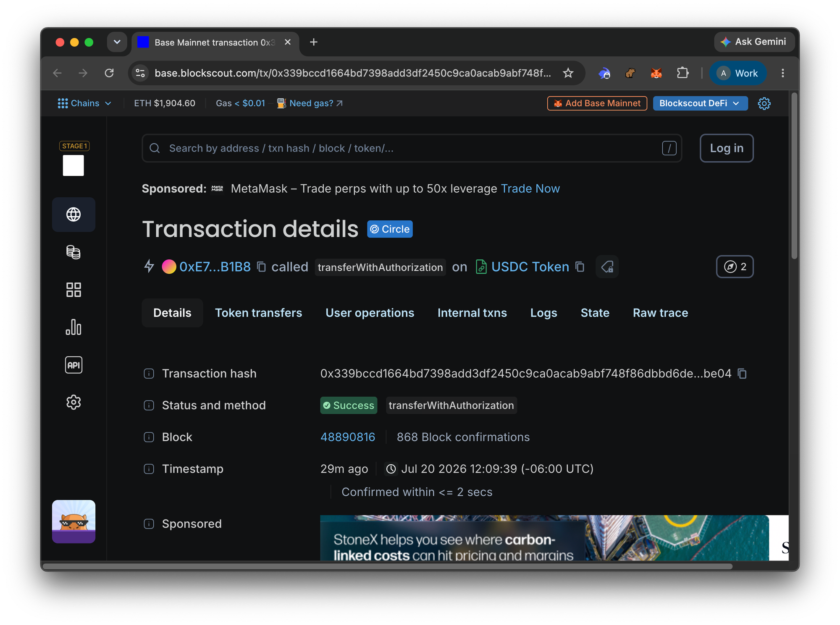Image resolution: width=840 pixels, height=625 pixels.
Task: Switch to the User operations tab
Action: pyautogui.click(x=370, y=313)
